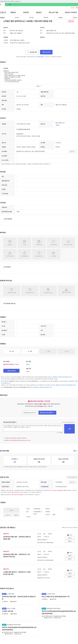Click 개인정보보호법 상세 보기 button

point(30,413)
